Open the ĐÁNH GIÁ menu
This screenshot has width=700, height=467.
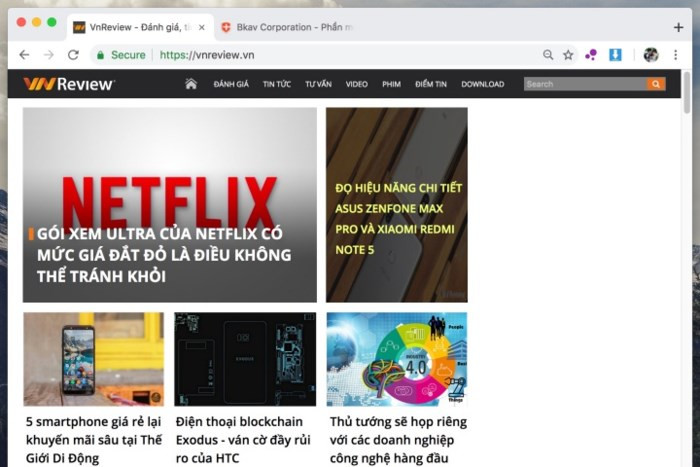pos(231,84)
